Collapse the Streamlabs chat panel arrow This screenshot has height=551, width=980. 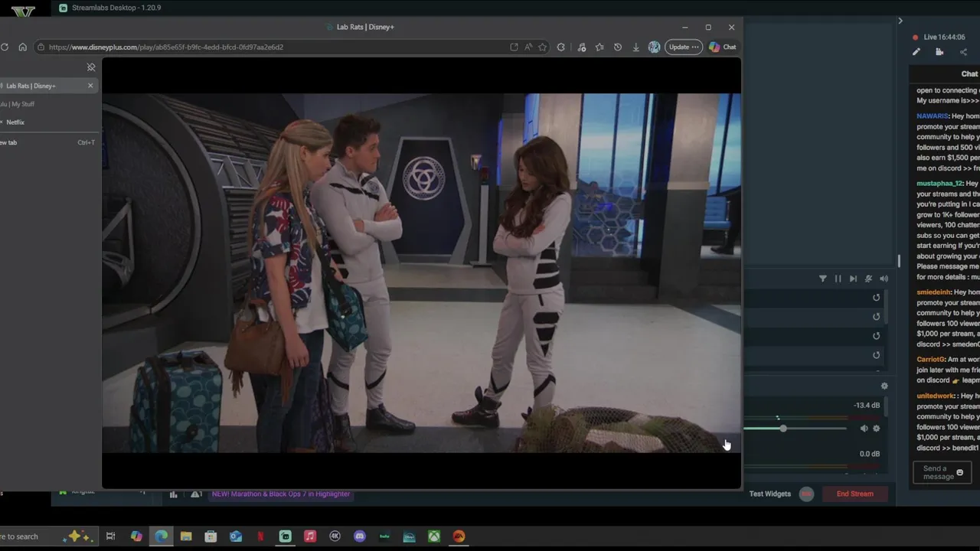(x=900, y=21)
